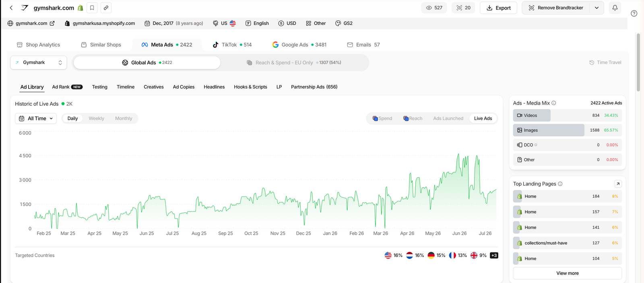Click the Shopify bag icon beside gymshark.com title
The width and height of the screenshot is (644, 283).
click(x=80, y=8)
